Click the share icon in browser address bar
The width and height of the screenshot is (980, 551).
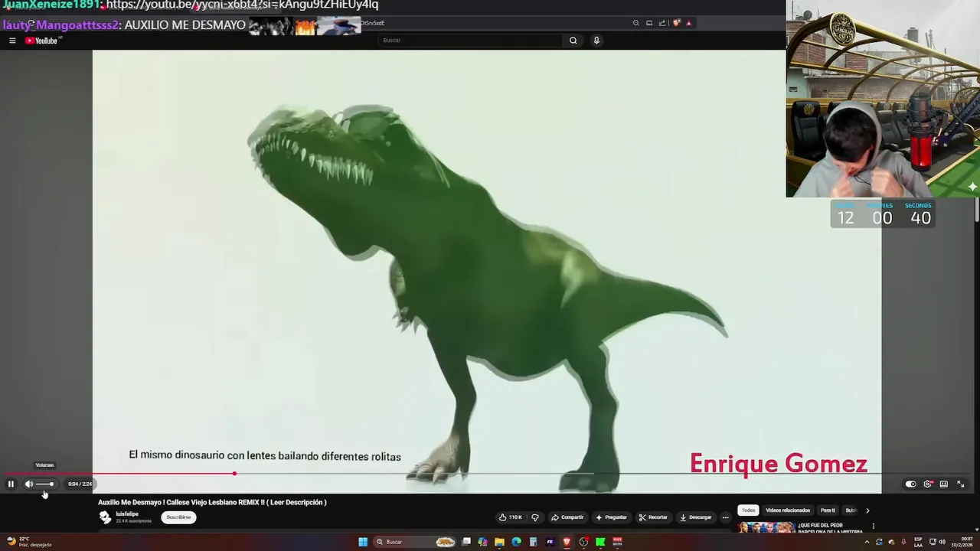[662, 23]
